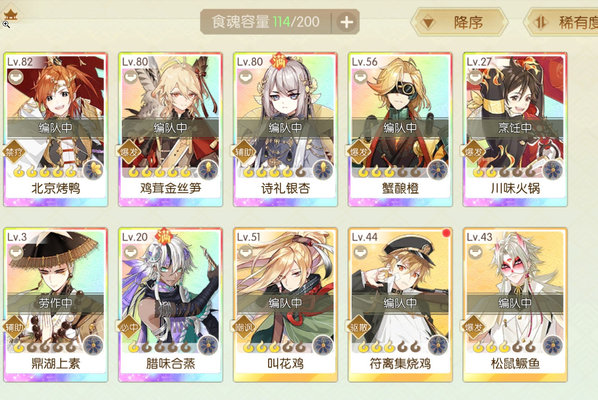This screenshot has height=400, width=598.
Task: Click the bowl icon on 北京烤鸭 card
Action: tap(15, 77)
